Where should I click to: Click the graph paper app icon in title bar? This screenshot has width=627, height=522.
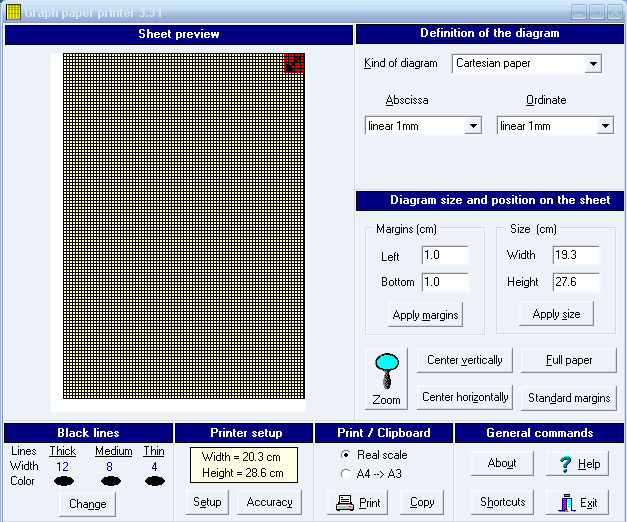click(x=13, y=13)
